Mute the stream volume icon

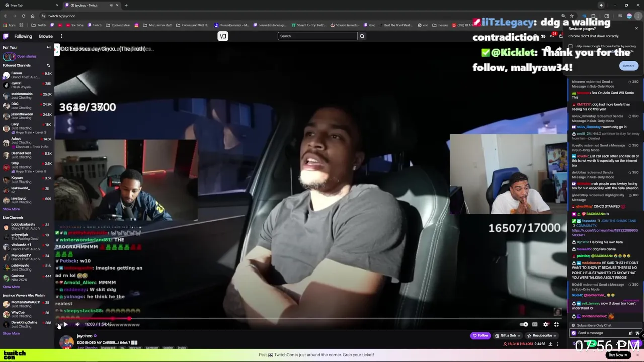coord(77,324)
